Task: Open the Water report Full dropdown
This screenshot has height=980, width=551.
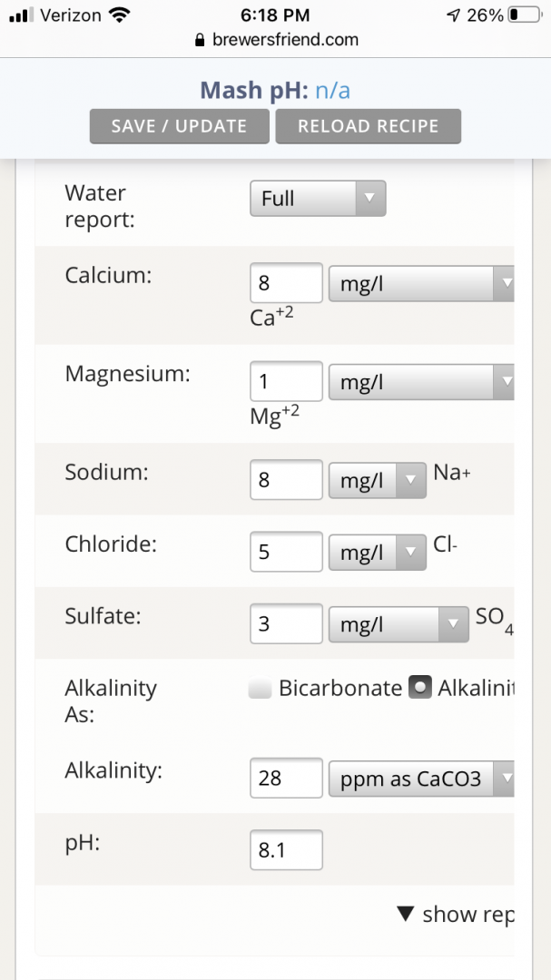Action: 318,199
